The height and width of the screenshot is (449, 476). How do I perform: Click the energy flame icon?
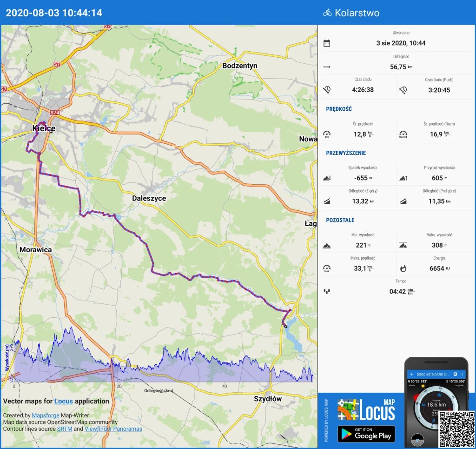point(403,268)
